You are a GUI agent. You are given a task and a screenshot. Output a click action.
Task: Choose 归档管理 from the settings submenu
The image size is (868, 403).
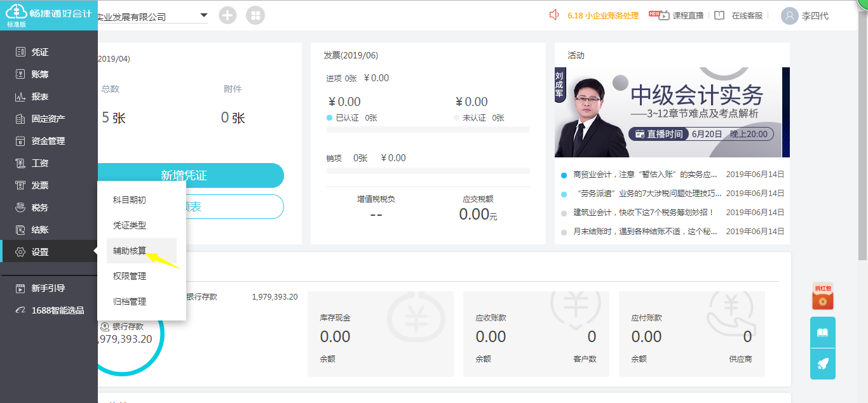tap(130, 301)
